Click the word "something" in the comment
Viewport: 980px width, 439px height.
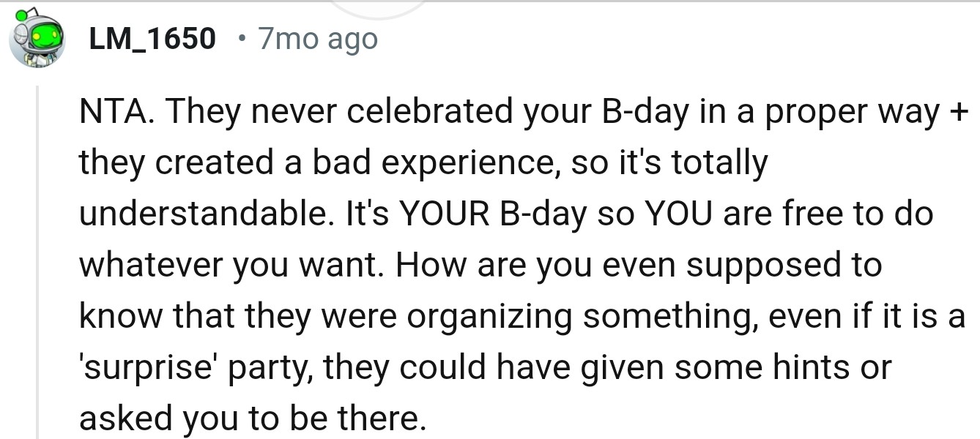(678, 317)
